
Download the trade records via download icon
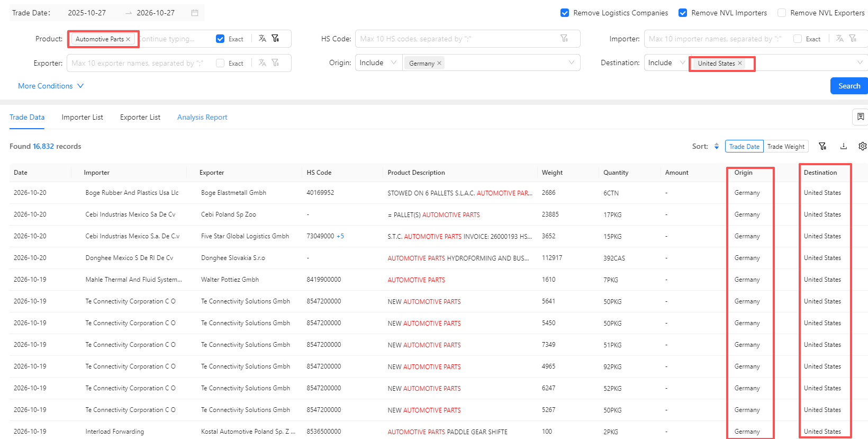point(844,147)
